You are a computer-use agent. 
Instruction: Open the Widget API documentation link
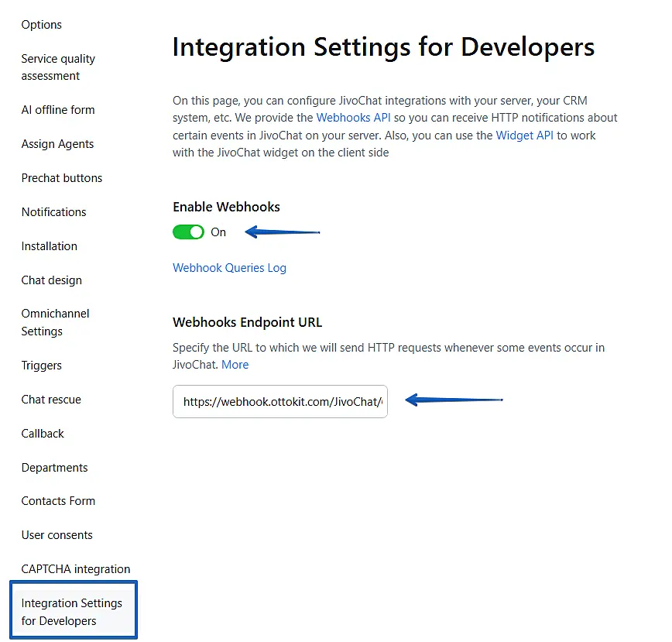[525, 135]
